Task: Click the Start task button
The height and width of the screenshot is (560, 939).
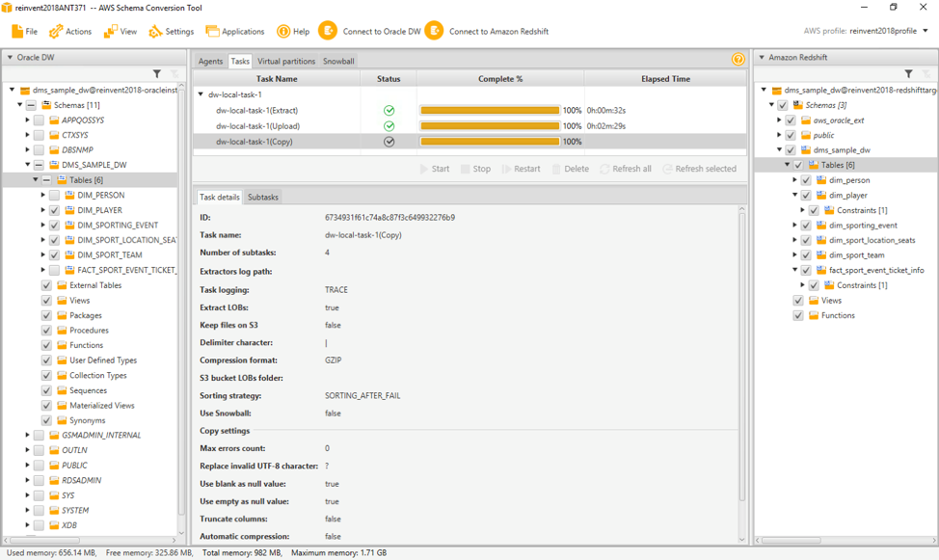Action: tap(435, 169)
